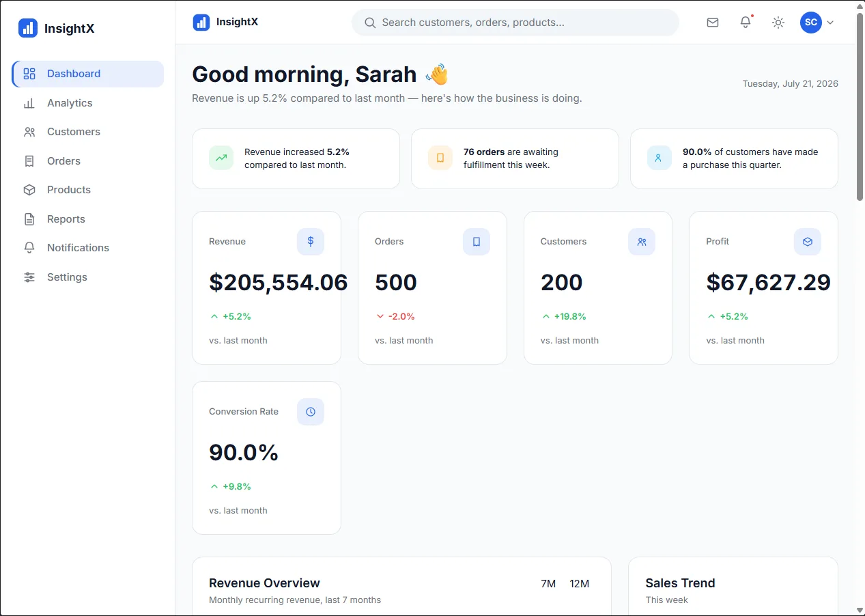Image resolution: width=865 pixels, height=616 pixels.
Task: Click the -2.0% orders change indicator
Action: pyautogui.click(x=395, y=317)
